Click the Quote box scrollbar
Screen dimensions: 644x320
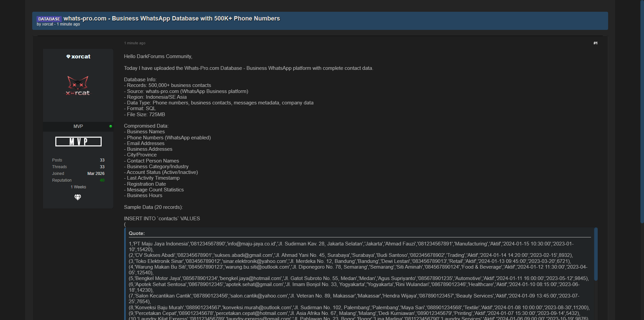tap(596, 254)
